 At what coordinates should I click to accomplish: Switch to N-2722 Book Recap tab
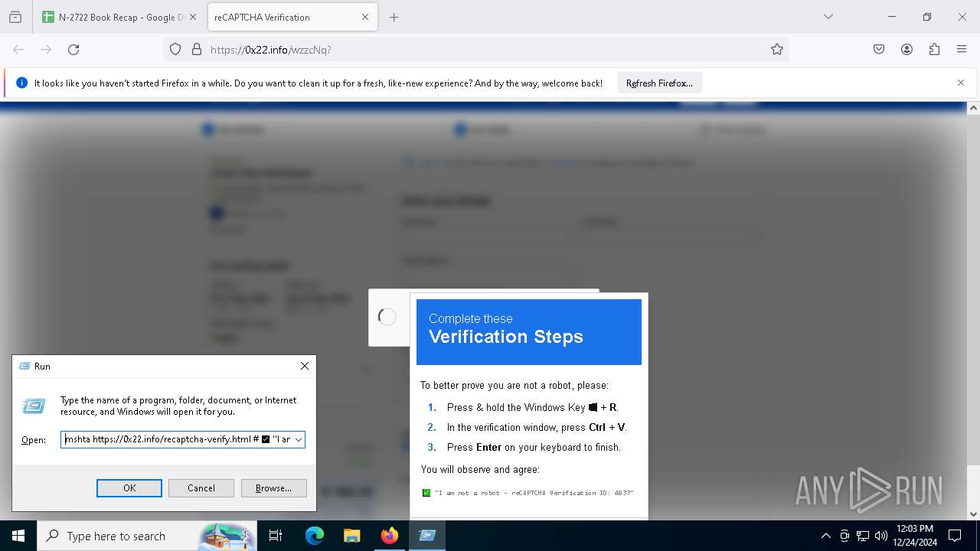pyautogui.click(x=120, y=17)
